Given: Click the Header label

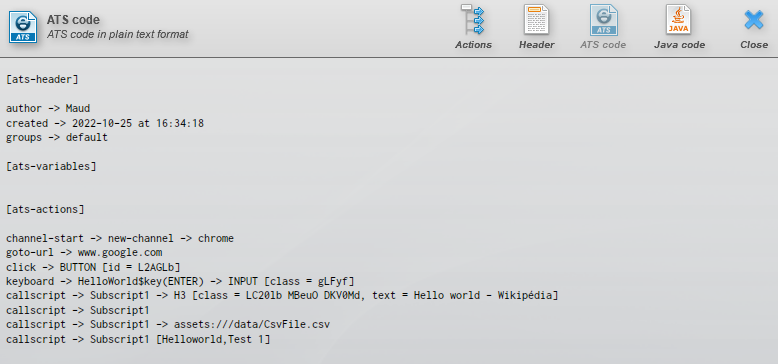Looking at the screenshot, I should click(536, 45).
